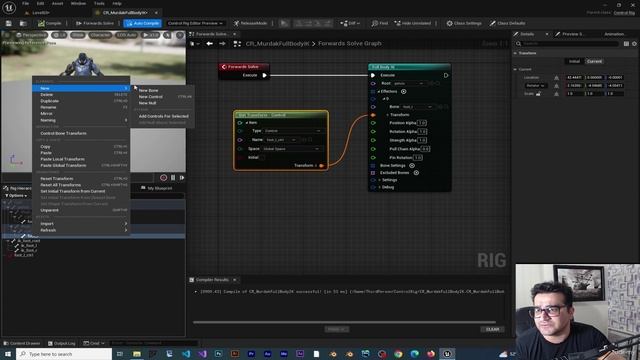Expand the Refresh submenu
The width and height of the screenshot is (640, 360).
(x=81, y=230)
